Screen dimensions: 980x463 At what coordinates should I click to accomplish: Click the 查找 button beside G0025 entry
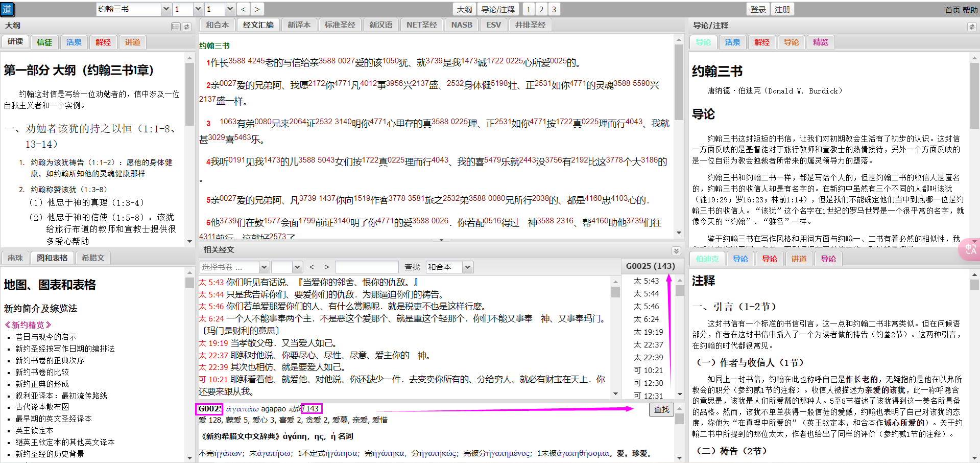tap(661, 409)
